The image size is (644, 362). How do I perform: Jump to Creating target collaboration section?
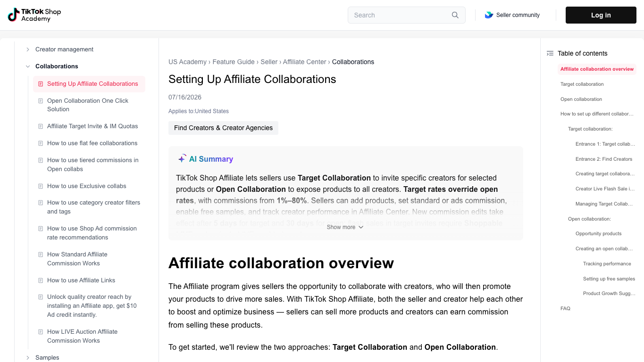point(605,174)
